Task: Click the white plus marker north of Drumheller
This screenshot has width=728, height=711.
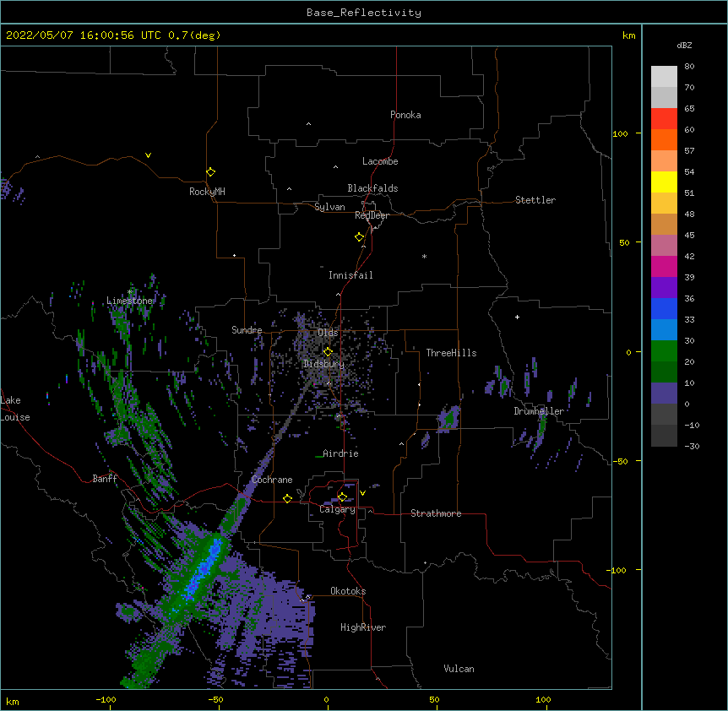Action: point(517,317)
